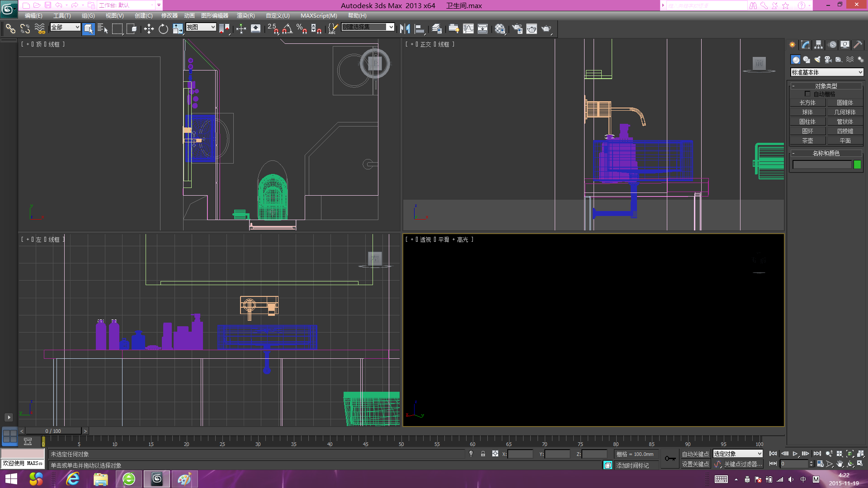Viewport: 868px width, 488px height.
Task: Open Schematic View icon
Action: pyautogui.click(x=483, y=29)
